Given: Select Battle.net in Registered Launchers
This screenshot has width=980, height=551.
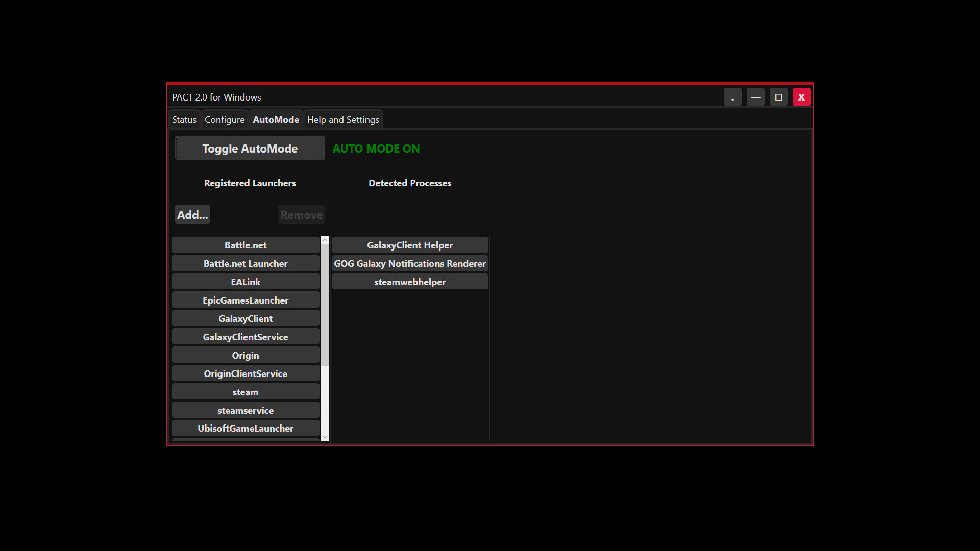Looking at the screenshot, I should [246, 245].
